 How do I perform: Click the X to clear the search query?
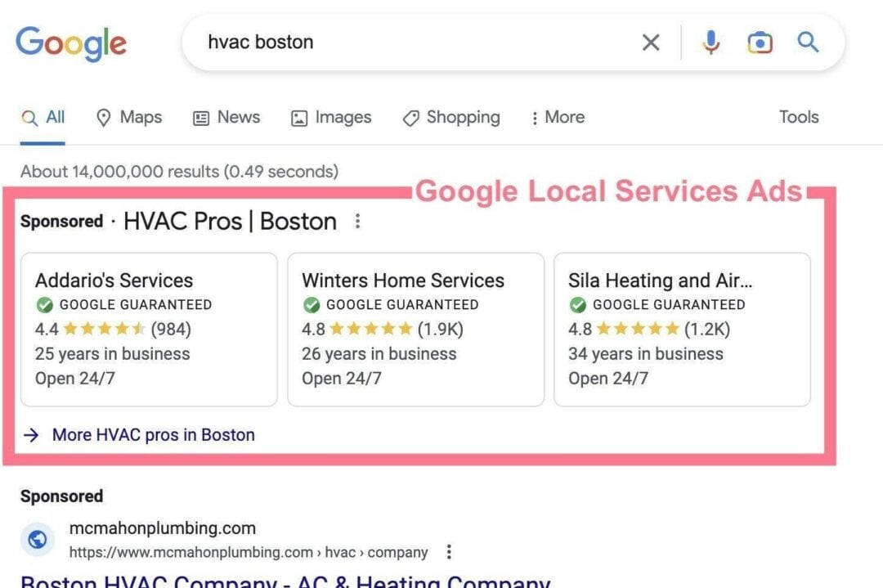[651, 42]
